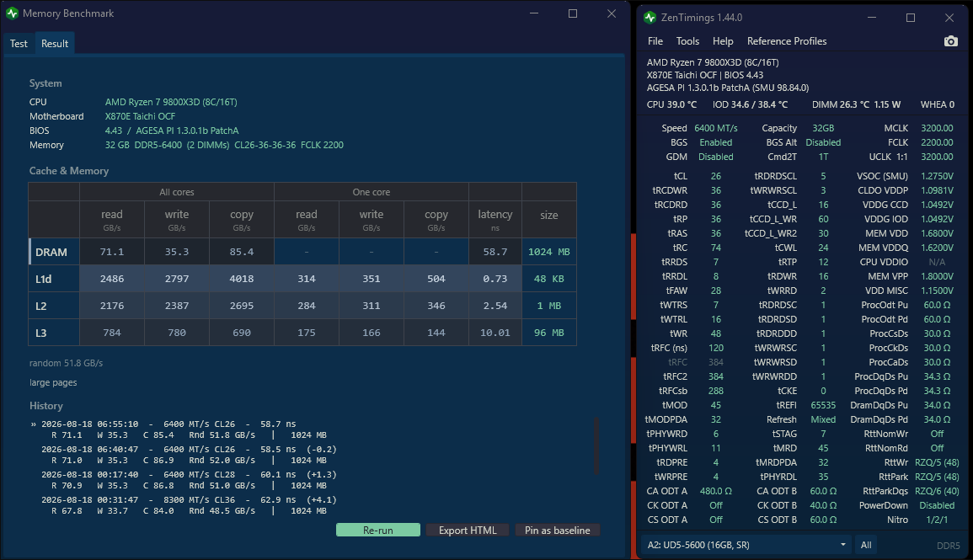
Task: Open the Help menu in ZenTimings
Action: (723, 41)
